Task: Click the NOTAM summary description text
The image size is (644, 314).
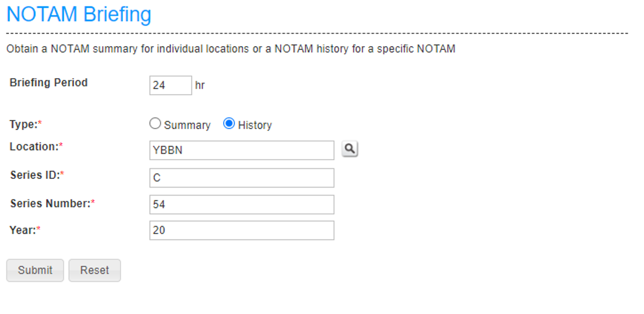Action: click(x=231, y=49)
